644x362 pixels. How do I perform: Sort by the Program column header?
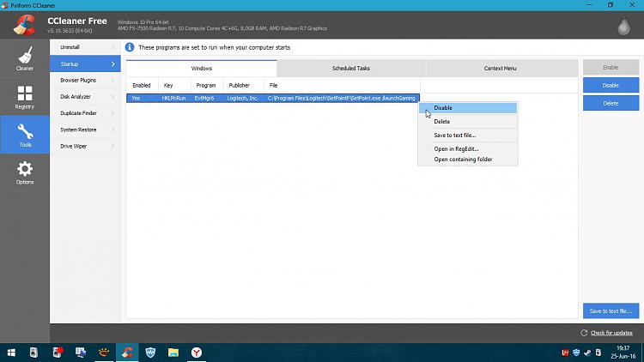[207, 86]
